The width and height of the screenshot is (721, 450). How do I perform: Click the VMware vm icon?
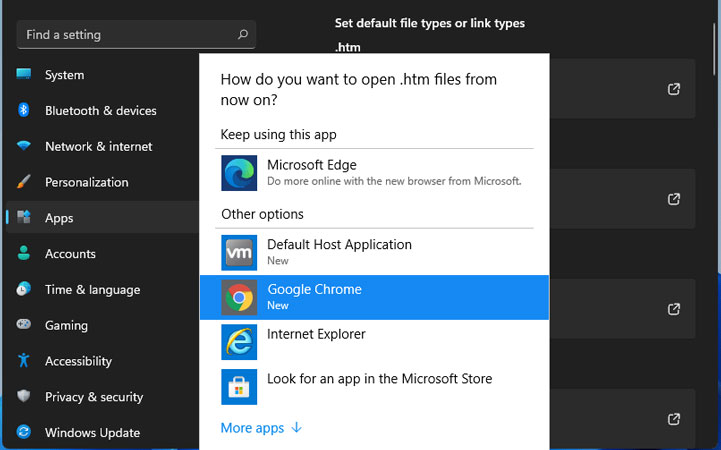pos(239,252)
